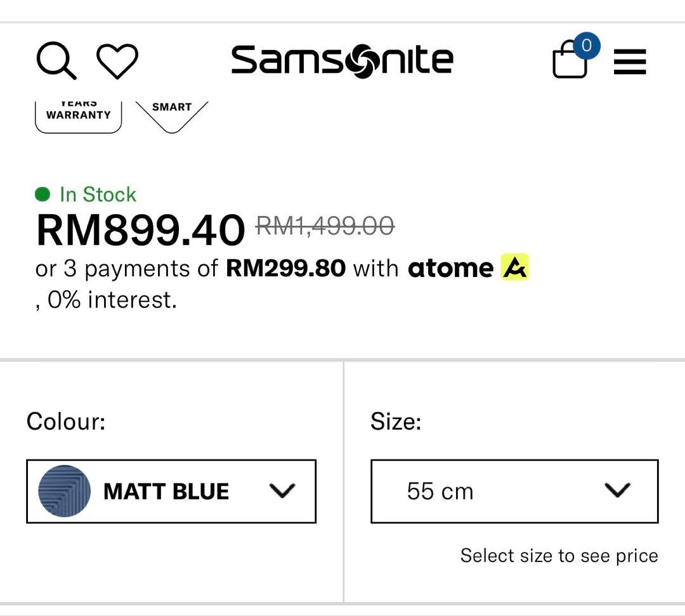Viewport: 685px width, 616px height.
Task: Click the wishlist heart icon
Action: point(117,61)
